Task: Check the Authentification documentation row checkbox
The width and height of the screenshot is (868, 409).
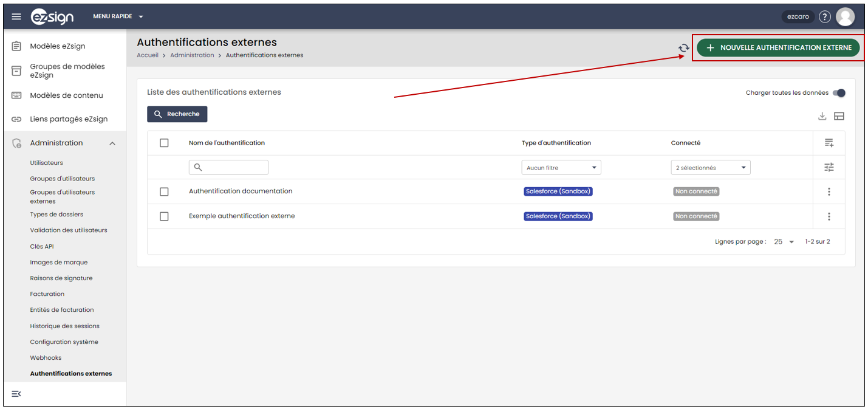Action: (x=164, y=191)
